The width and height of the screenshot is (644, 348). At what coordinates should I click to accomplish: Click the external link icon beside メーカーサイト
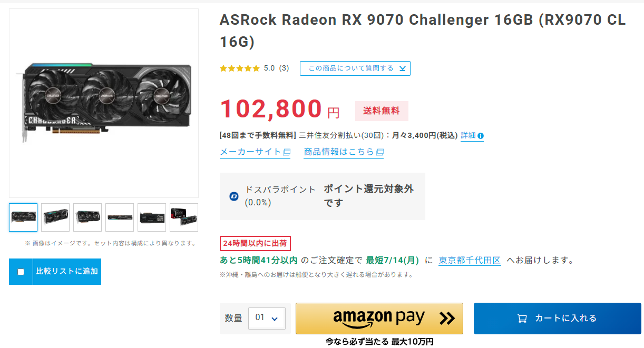point(287,152)
